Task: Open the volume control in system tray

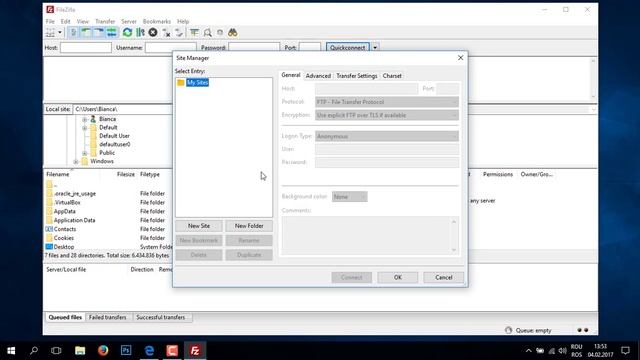Action: [562, 351]
